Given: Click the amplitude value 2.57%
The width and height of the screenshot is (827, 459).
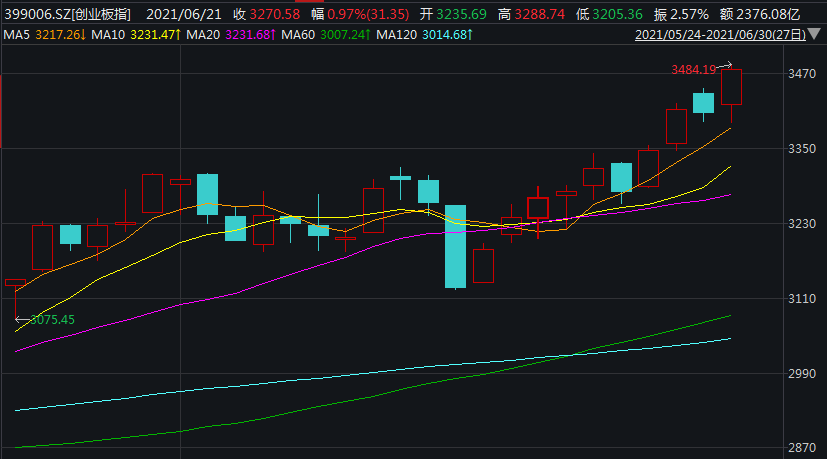Looking at the screenshot, I should [689, 14].
